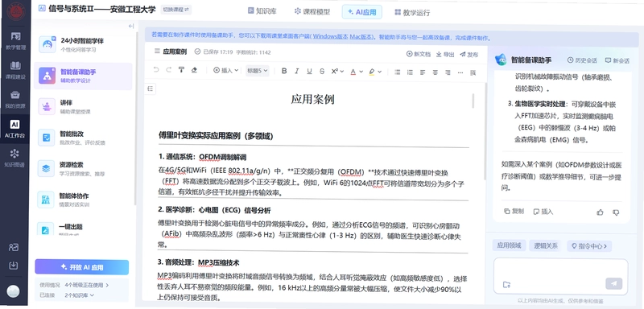Viewport: 644px width, 309px height.
Task: Click the 切换课程 switch course button
Action: [175, 9]
